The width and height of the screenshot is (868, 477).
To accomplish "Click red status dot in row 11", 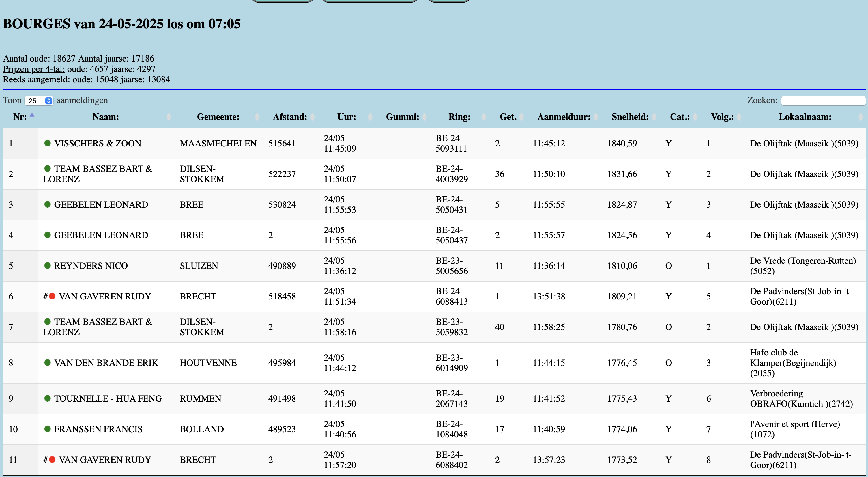I will click(x=52, y=459).
